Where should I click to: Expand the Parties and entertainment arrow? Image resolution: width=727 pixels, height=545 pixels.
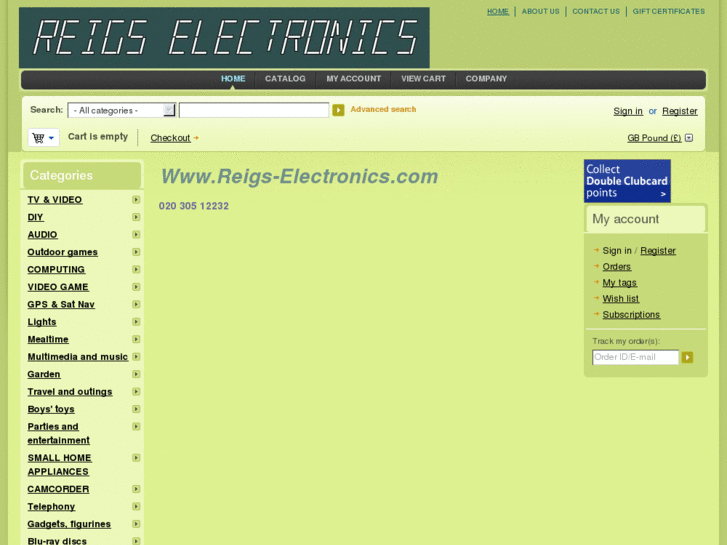pos(136,426)
